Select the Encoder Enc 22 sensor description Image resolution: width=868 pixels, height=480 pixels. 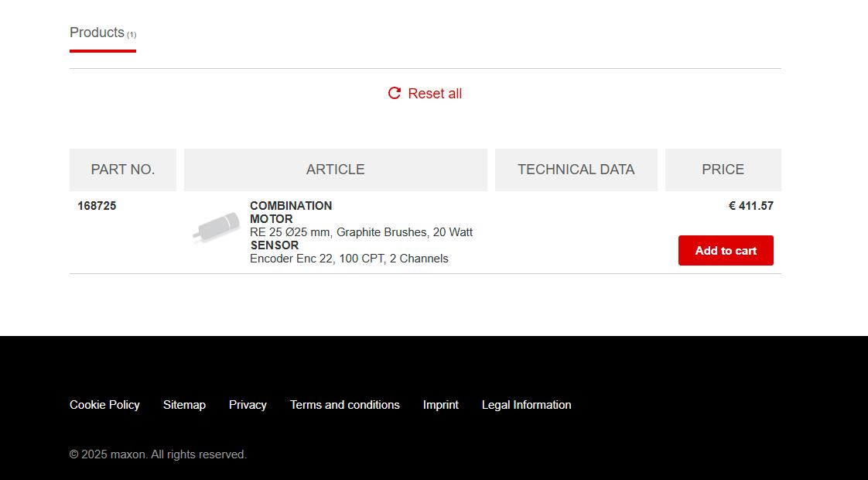pyautogui.click(x=349, y=259)
